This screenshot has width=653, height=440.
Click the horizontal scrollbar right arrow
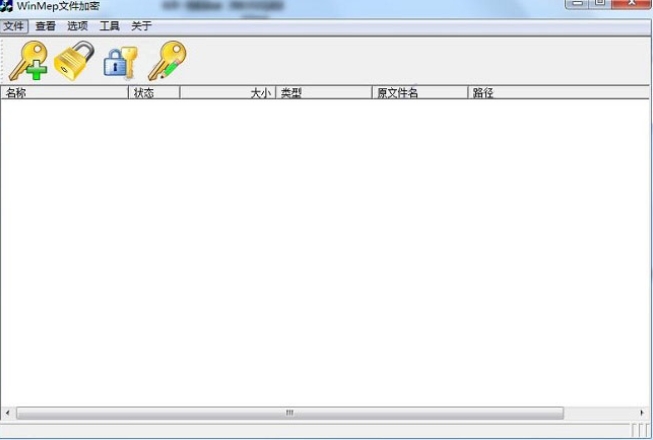[642, 413]
